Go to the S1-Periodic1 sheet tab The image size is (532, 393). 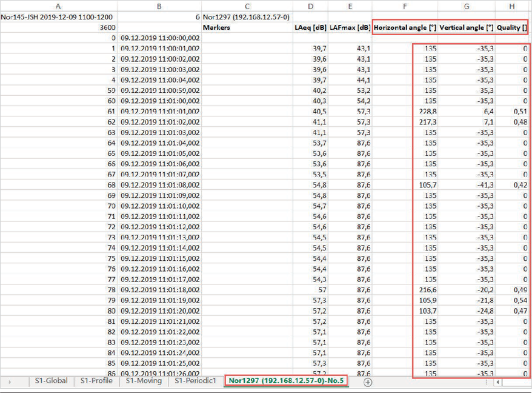pyautogui.click(x=195, y=381)
